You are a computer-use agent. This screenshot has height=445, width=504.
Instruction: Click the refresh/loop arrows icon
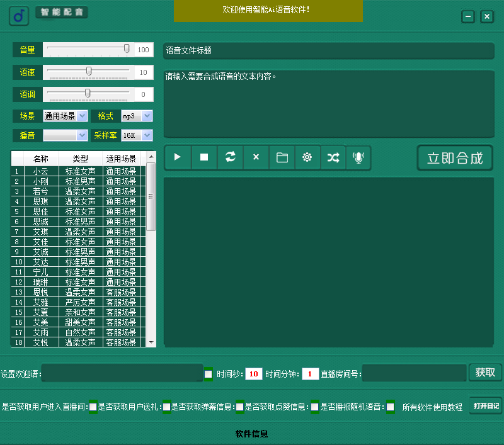[230, 157]
